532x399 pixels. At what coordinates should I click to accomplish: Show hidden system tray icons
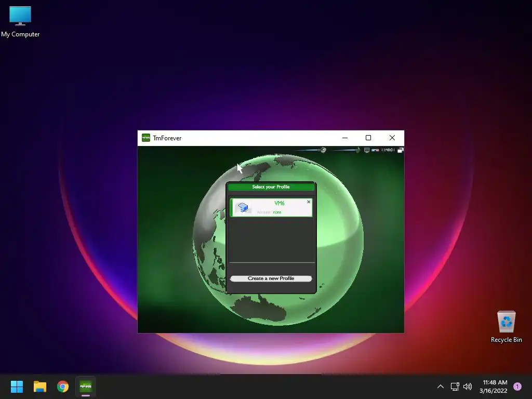pyautogui.click(x=441, y=387)
